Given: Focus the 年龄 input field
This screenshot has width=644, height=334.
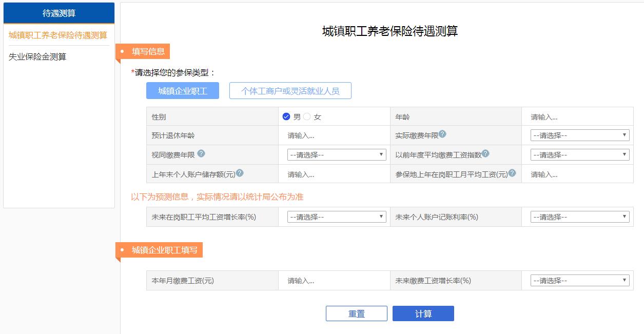Looking at the screenshot, I should [x=577, y=117].
